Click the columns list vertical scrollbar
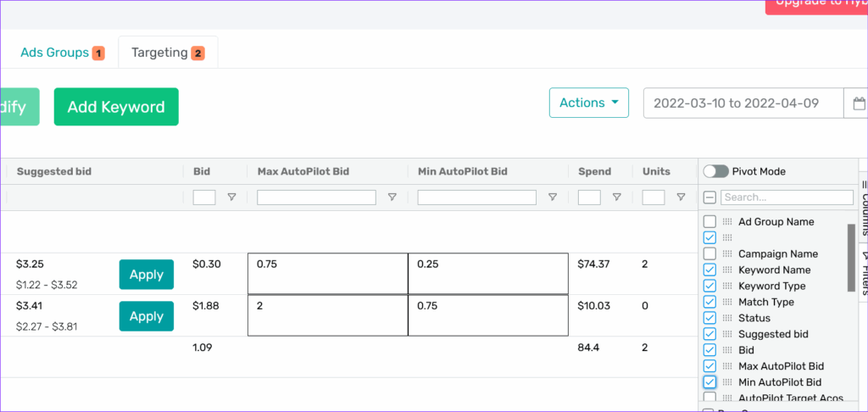This screenshot has width=868, height=412. coord(851,258)
